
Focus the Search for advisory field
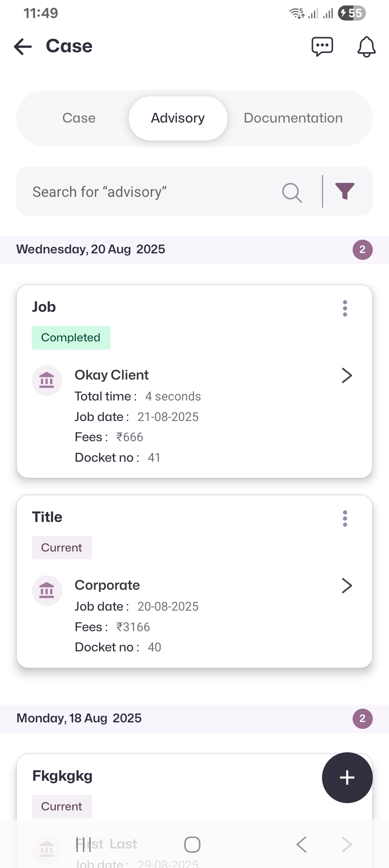tap(151, 192)
